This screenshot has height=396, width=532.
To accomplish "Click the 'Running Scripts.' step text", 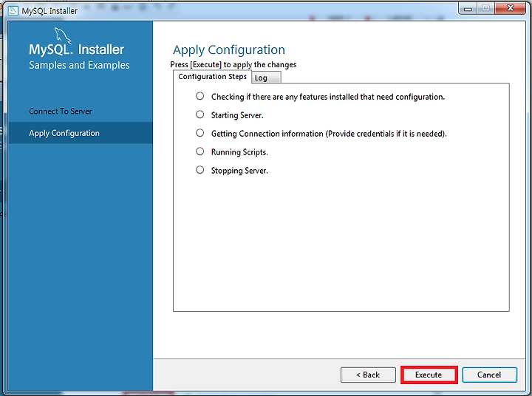I will pos(239,152).
